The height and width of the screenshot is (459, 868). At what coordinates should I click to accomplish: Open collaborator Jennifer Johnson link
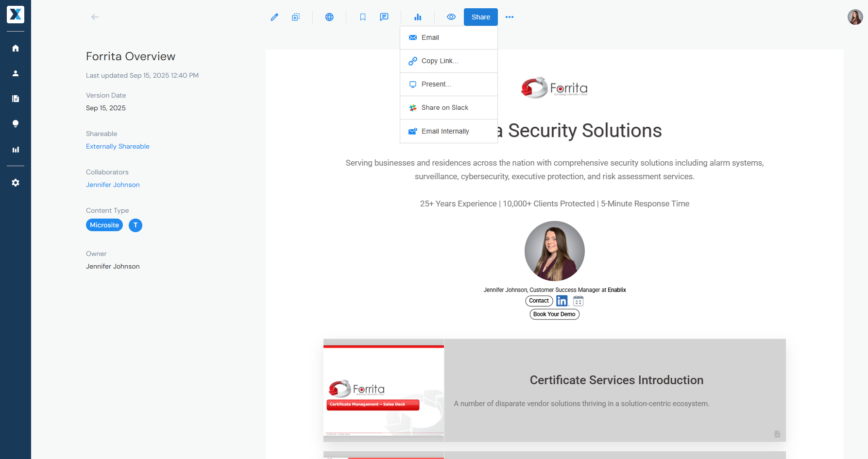pyautogui.click(x=113, y=185)
